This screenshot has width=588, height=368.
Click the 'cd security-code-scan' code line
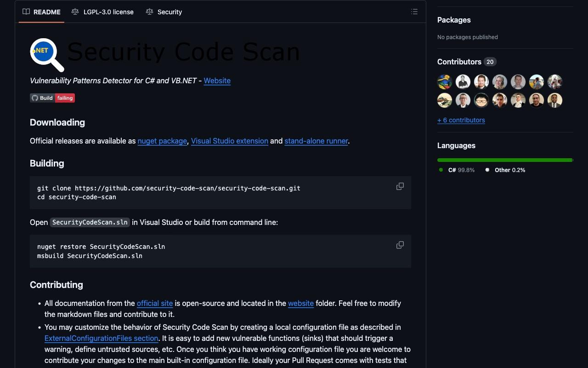pyautogui.click(x=77, y=197)
